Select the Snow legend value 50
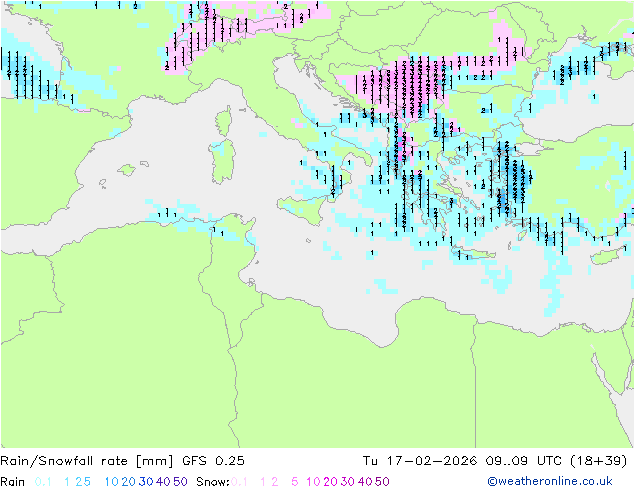The height and width of the screenshot is (490, 634). (x=382, y=482)
